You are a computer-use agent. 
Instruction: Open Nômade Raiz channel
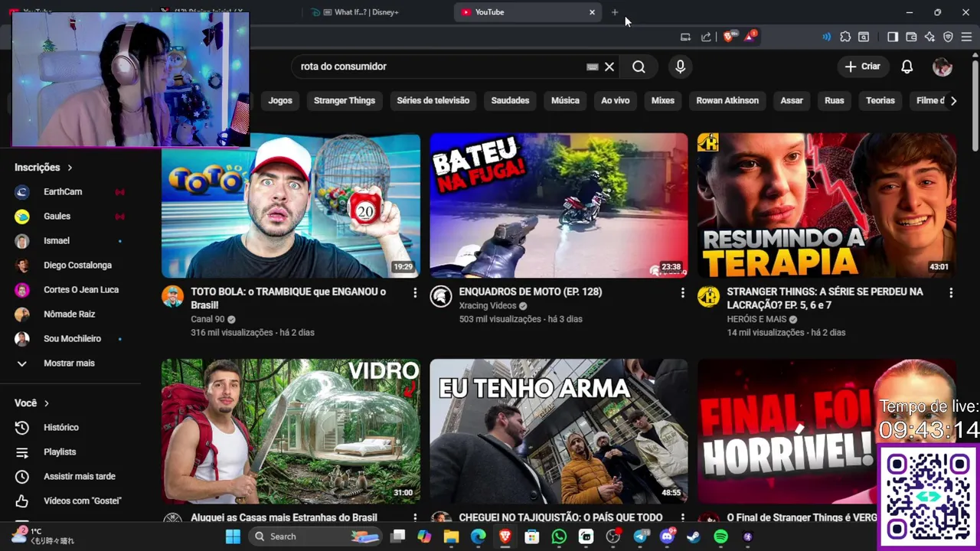pos(70,315)
